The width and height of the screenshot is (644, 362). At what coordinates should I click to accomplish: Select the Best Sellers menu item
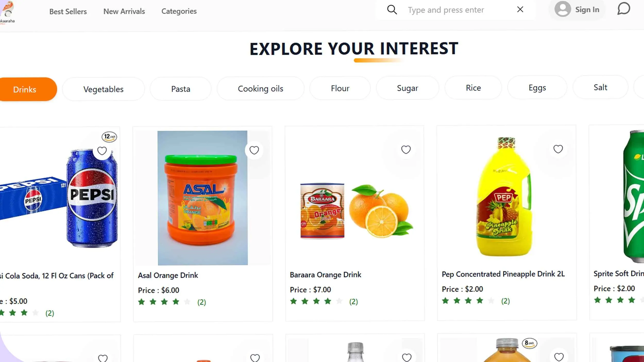pos(68,11)
